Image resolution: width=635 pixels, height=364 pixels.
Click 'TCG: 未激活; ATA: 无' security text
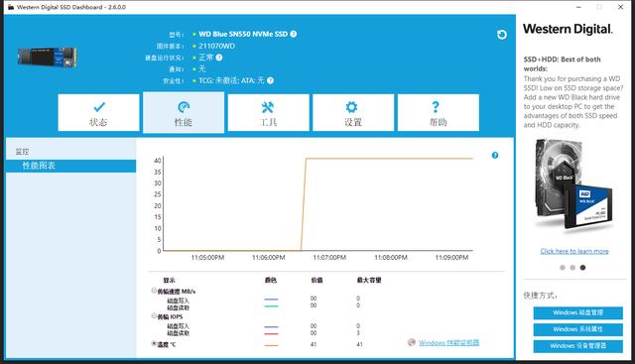[231, 80]
